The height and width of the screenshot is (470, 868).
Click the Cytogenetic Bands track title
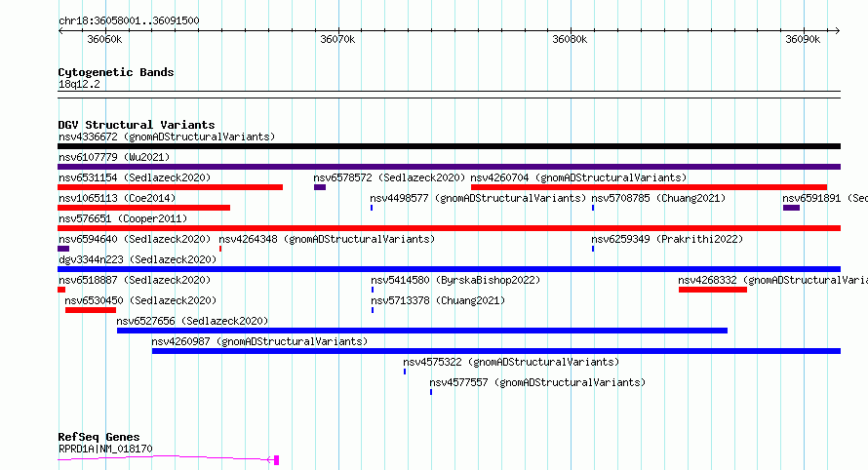click(116, 72)
